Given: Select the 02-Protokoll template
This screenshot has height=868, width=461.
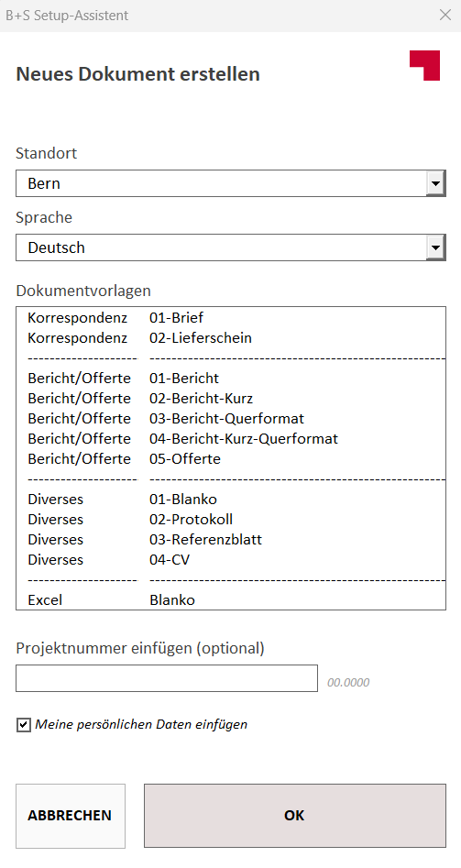Looking at the screenshot, I should click(231, 520).
